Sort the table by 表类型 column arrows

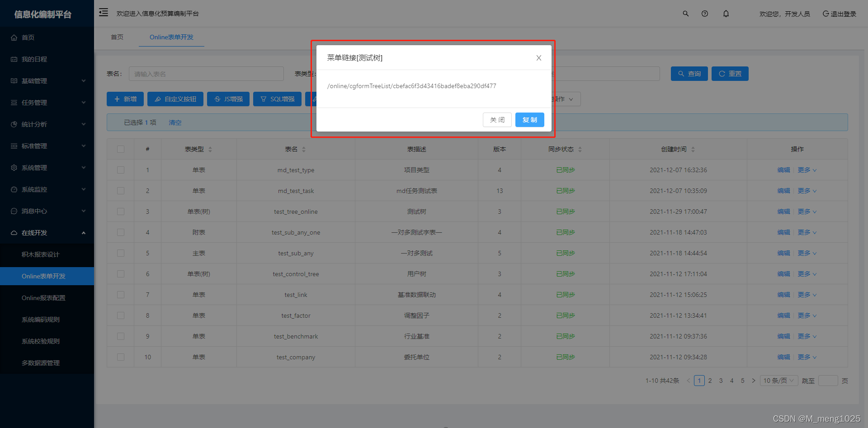point(210,149)
